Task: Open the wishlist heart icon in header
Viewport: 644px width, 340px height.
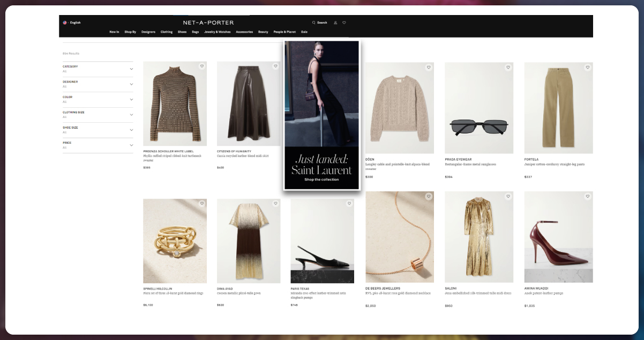Action: coord(344,23)
